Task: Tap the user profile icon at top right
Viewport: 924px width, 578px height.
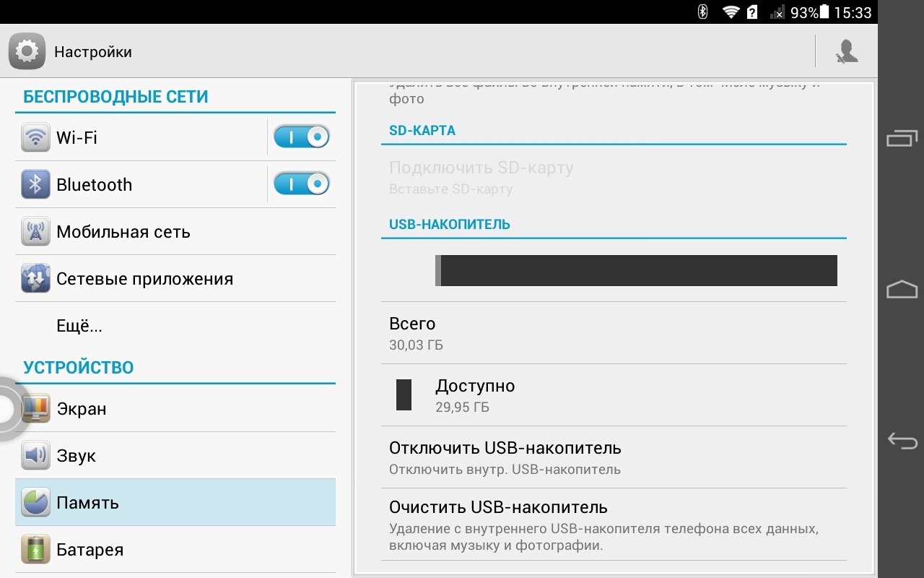Action: (846, 51)
